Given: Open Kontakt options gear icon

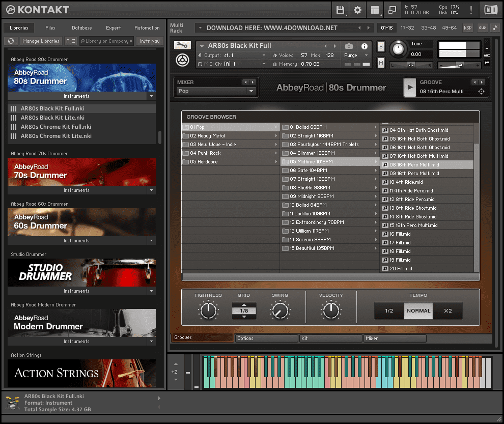Looking at the screenshot, I should tap(357, 10).
